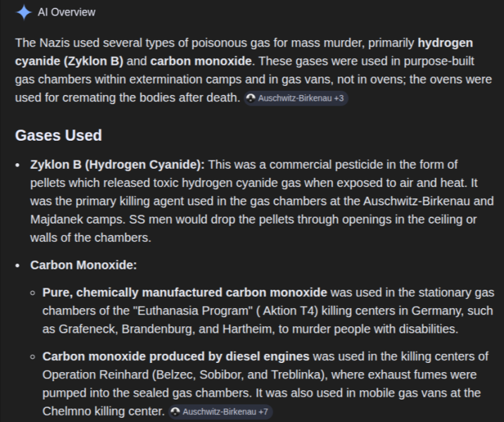This screenshot has height=422, width=504.
Task: Click the icon in the Auschwitz-Birkenau +3 chip
Action: point(251,98)
